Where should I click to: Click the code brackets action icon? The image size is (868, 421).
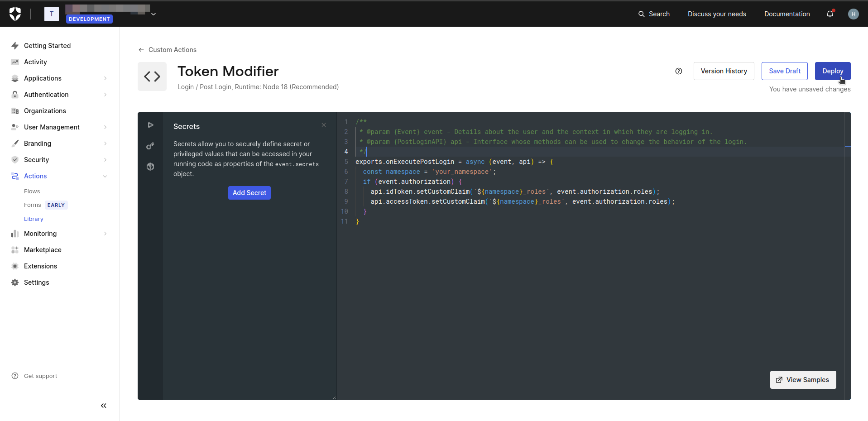pyautogui.click(x=152, y=77)
